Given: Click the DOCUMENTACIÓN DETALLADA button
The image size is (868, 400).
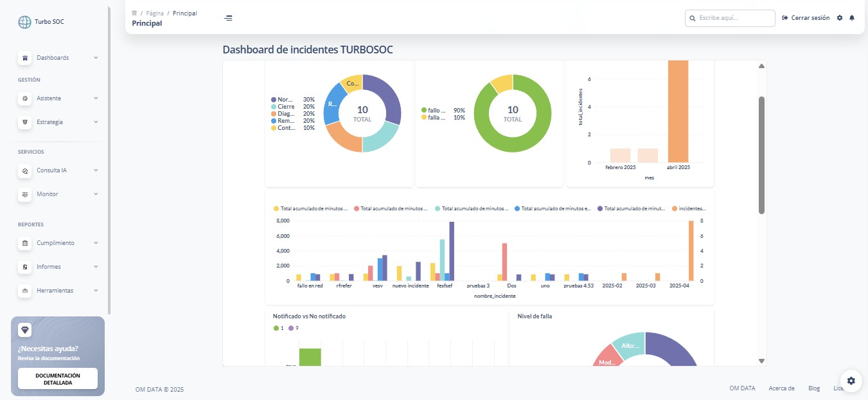Looking at the screenshot, I should pos(58,379).
